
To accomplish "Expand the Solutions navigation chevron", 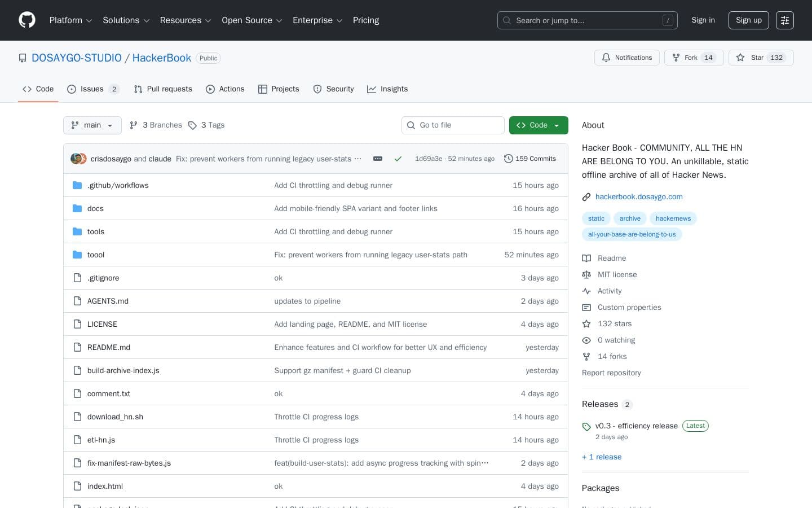I will click(x=147, y=20).
